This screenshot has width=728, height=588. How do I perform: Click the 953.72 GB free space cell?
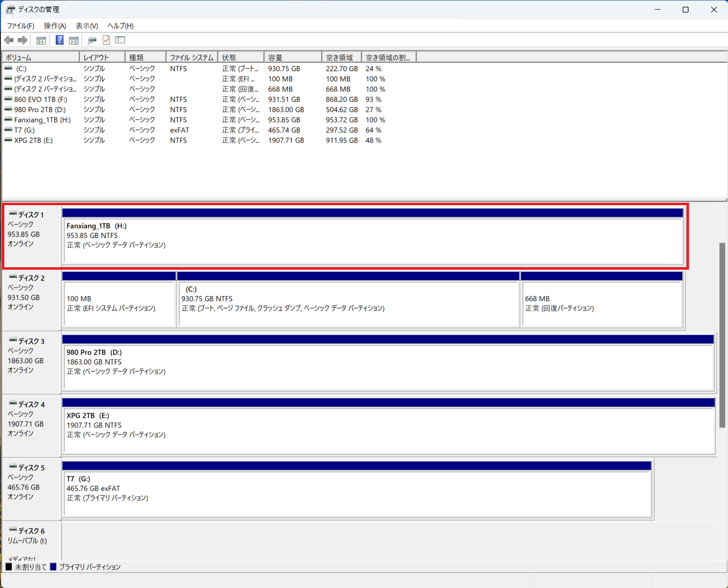(342, 120)
